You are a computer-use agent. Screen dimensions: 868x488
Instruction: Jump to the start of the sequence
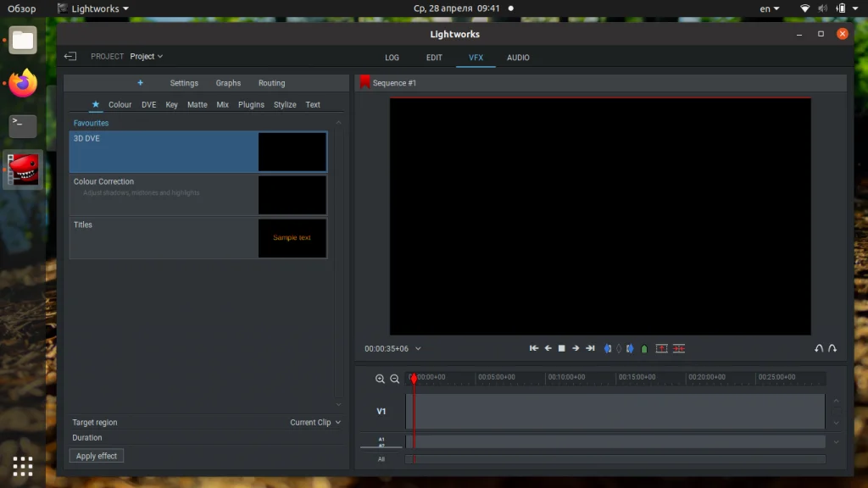click(x=534, y=348)
